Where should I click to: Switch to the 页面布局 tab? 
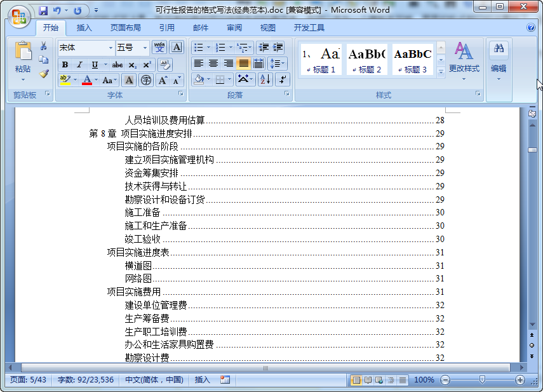pos(125,28)
